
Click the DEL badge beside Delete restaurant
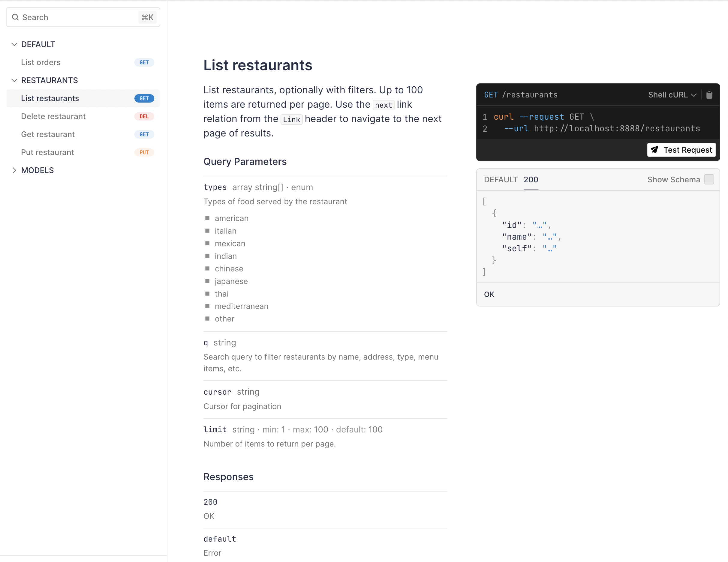pos(144,116)
